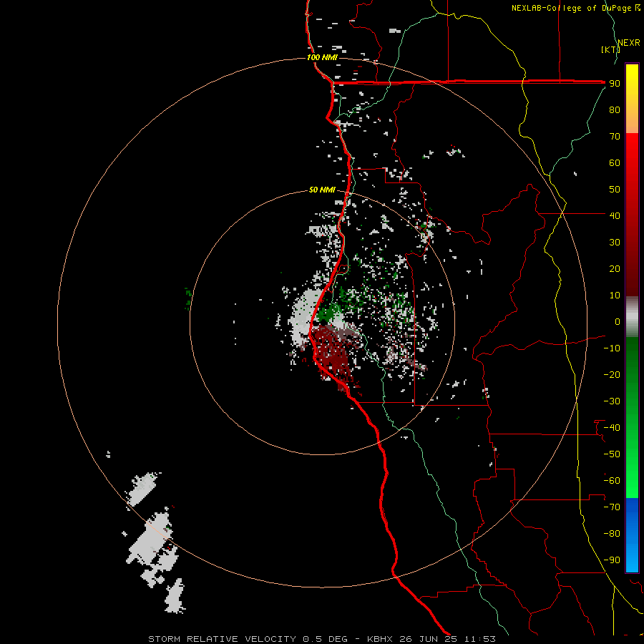Viewport: 644px width, 644px height.
Task: Click the -30 value on the velocity scale
Action: pos(612,401)
